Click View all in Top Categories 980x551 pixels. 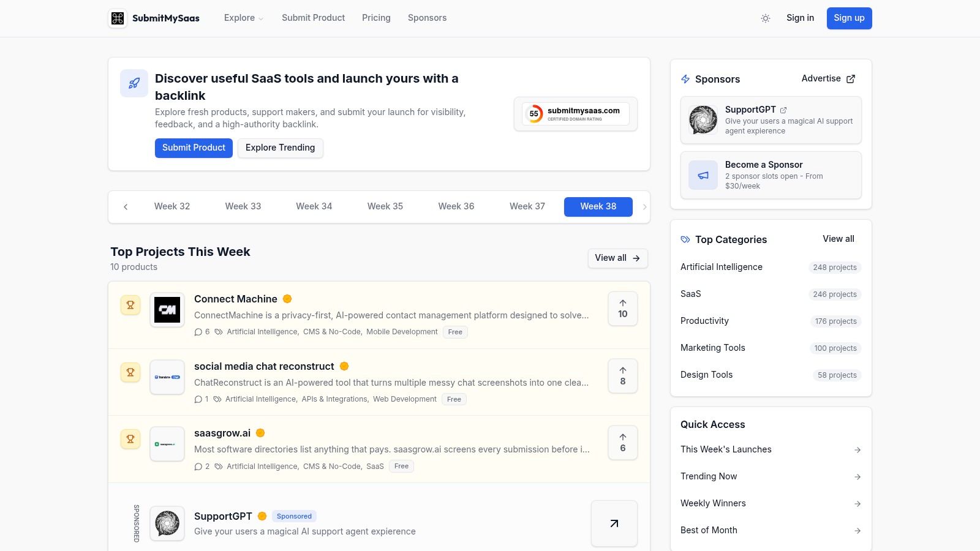839,239
